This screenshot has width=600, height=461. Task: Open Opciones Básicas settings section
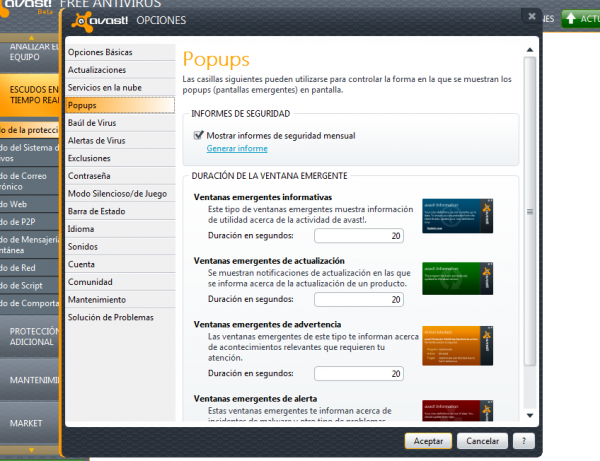(x=120, y=52)
